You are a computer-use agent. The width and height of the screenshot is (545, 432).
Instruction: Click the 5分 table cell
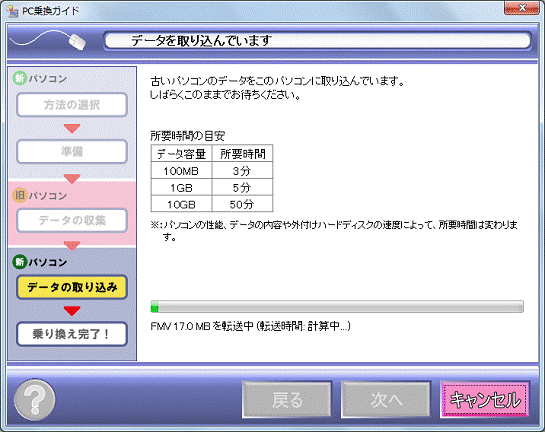tap(243, 188)
